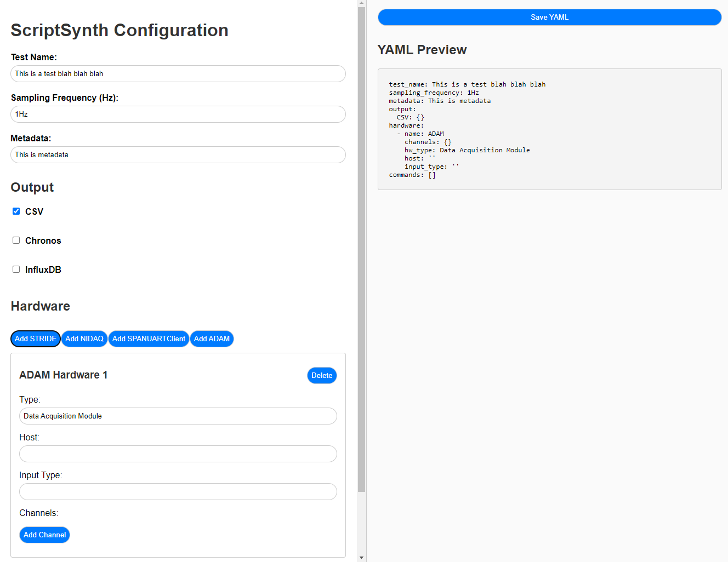Focus the Test Name input field
728x562 pixels.
tap(178, 73)
